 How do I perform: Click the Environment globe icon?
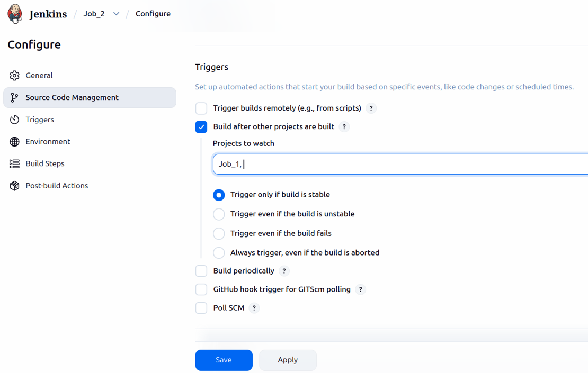(14, 142)
